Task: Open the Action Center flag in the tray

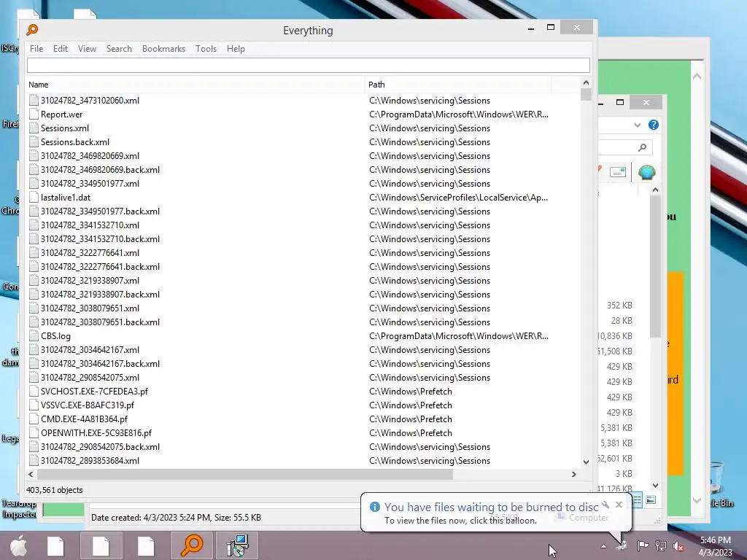Action: pyautogui.click(x=643, y=545)
